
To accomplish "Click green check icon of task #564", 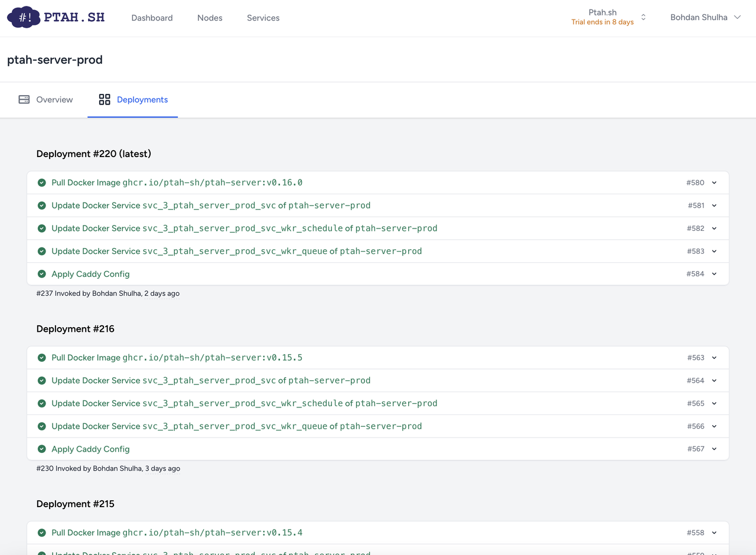I will pyautogui.click(x=42, y=380).
